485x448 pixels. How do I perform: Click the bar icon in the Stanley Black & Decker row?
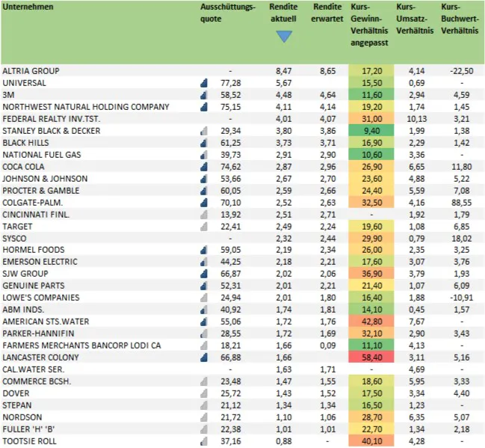(203, 131)
